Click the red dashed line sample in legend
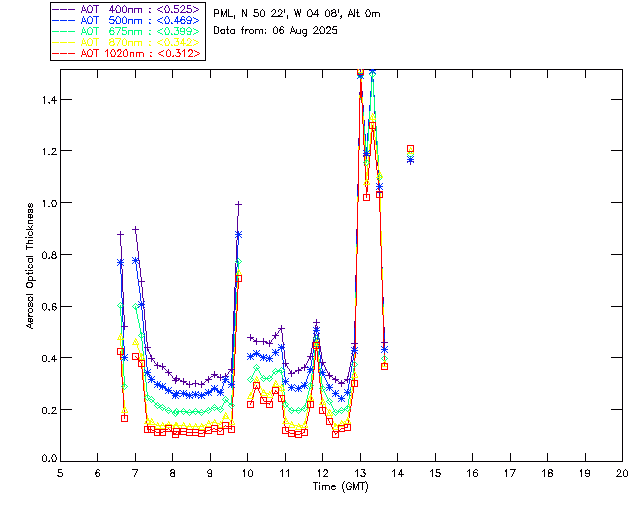640x512 pixels. pos(64,53)
